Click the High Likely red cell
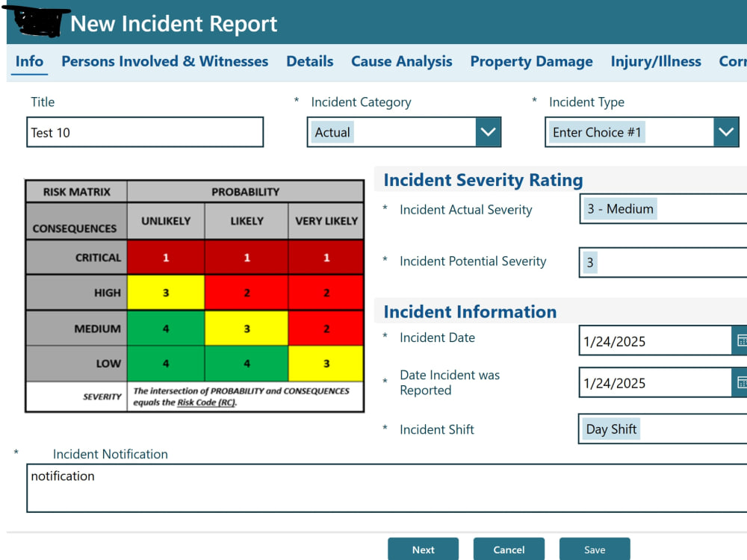Screen dimensions: 747x560 [247, 293]
